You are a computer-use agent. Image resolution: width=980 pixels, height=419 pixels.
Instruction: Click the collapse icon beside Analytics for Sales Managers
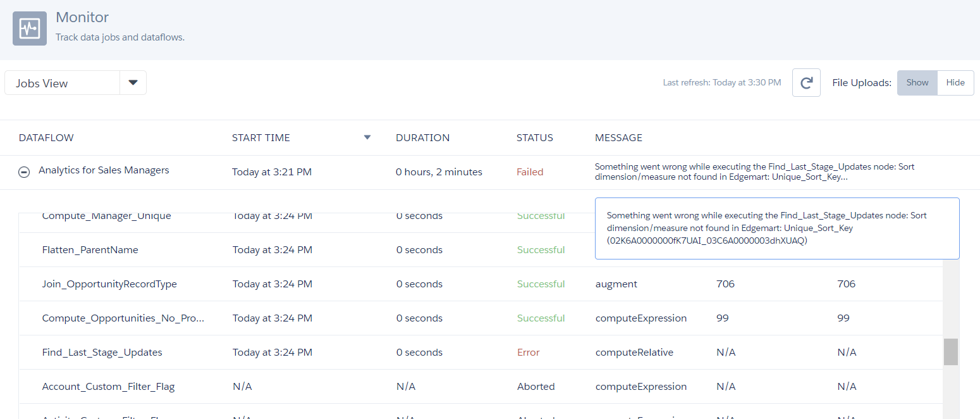[x=23, y=172]
